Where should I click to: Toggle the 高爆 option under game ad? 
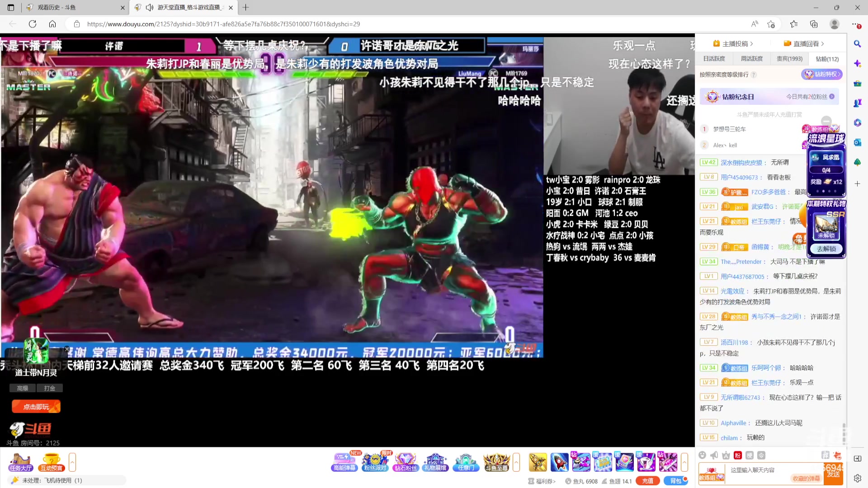tap(23, 388)
